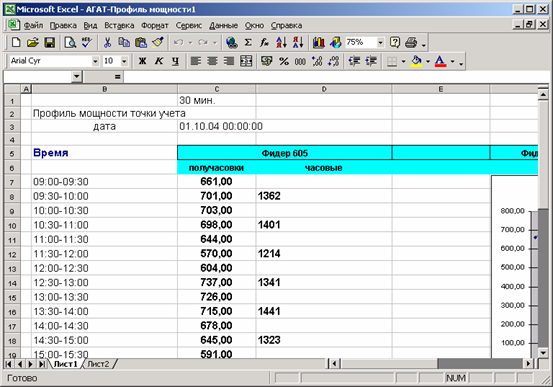The image size is (553, 387).
Task: Apply yellow fill color bucket
Action: pos(417,61)
